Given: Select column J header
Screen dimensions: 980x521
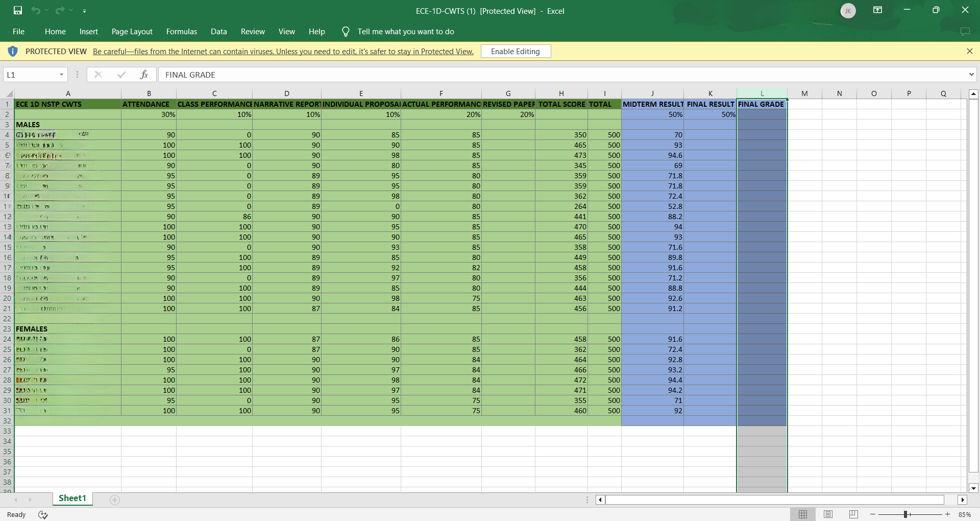Looking at the screenshot, I should (652, 93).
